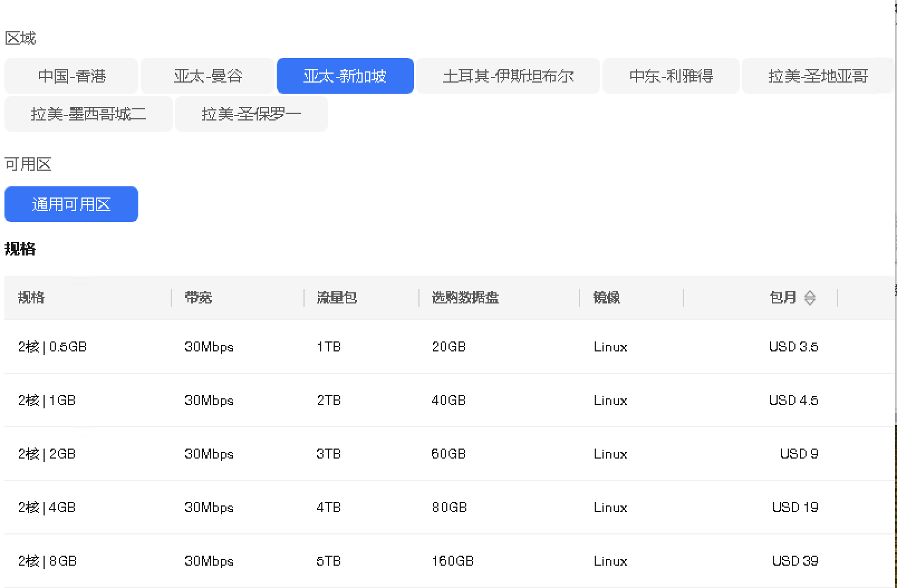This screenshot has width=897, height=588.
Task: Click the 带宽 column header
Action: (x=198, y=298)
